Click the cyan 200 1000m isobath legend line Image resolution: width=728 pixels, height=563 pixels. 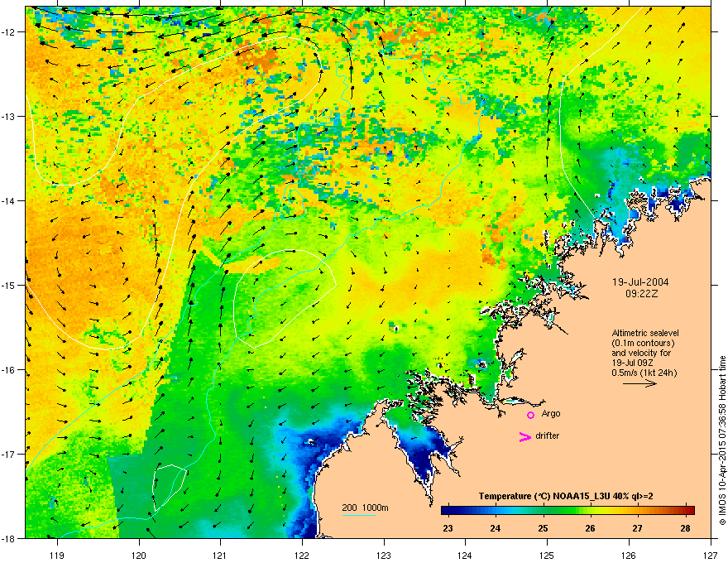click(358, 515)
